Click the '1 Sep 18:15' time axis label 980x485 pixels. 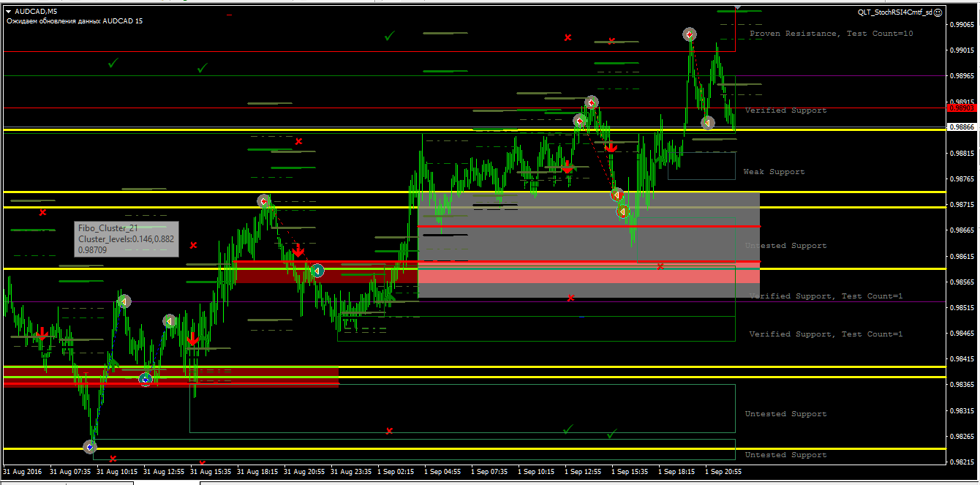(677, 472)
